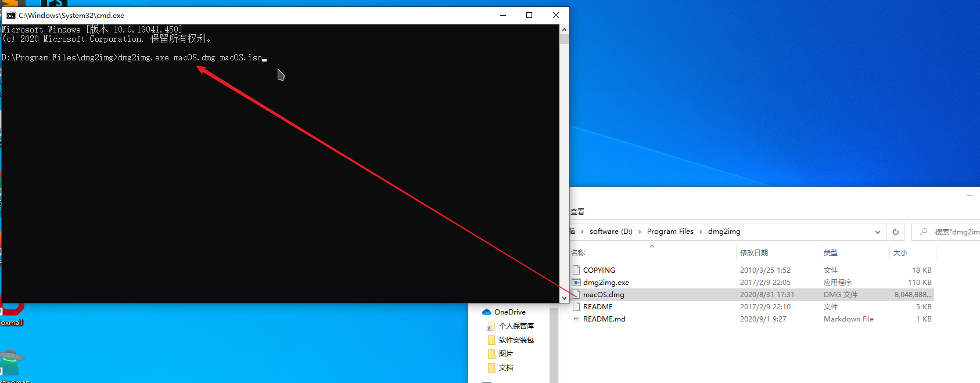Open 图片 in navigation pane
Image resolution: width=980 pixels, height=383 pixels.
pos(505,354)
